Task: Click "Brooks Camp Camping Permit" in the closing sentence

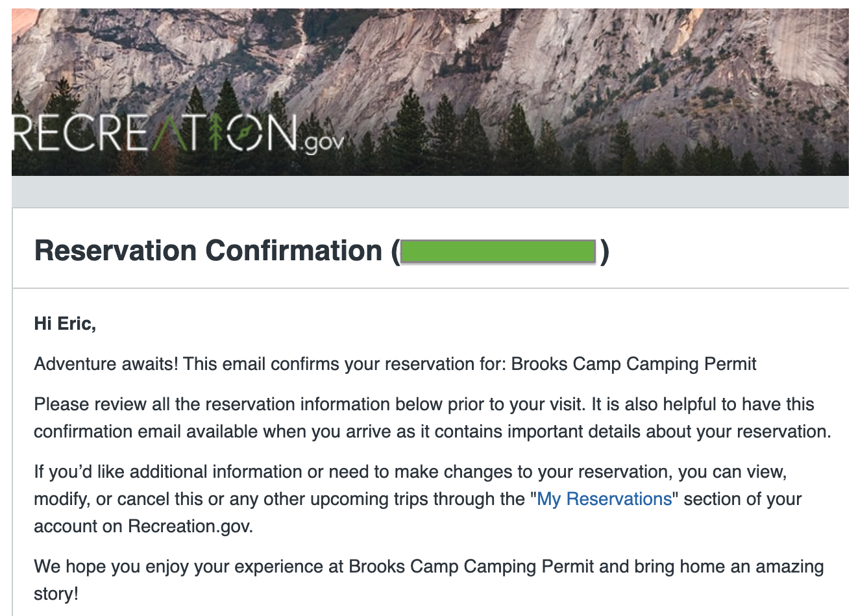Action: 471,567
